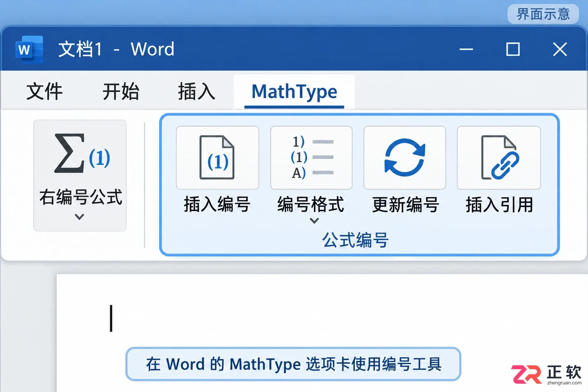Click the document title 文档1 - Word
The image size is (588, 392).
(x=116, y=49)
